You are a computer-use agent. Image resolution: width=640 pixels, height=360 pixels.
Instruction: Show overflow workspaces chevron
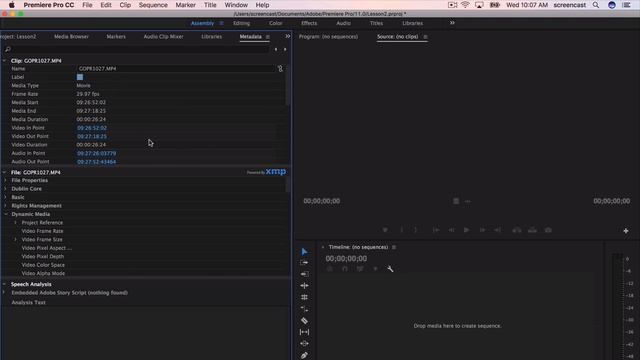coord(452,23)
